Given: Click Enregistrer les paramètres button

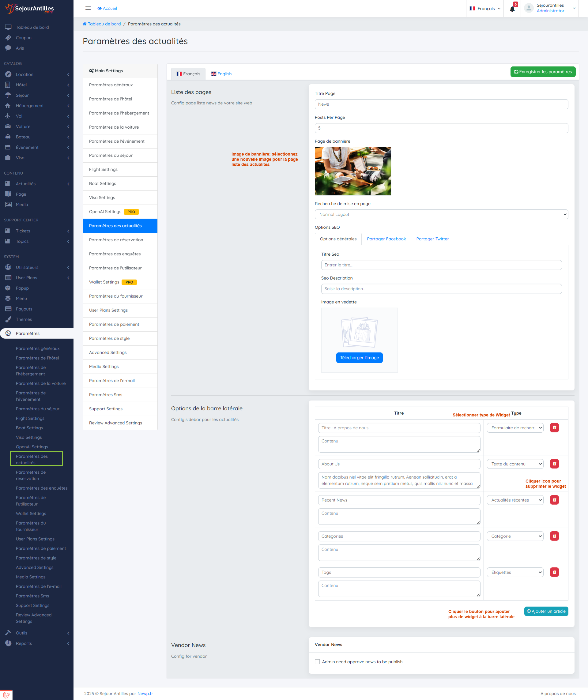Looking at the screenshot, I should coord(542,72).
